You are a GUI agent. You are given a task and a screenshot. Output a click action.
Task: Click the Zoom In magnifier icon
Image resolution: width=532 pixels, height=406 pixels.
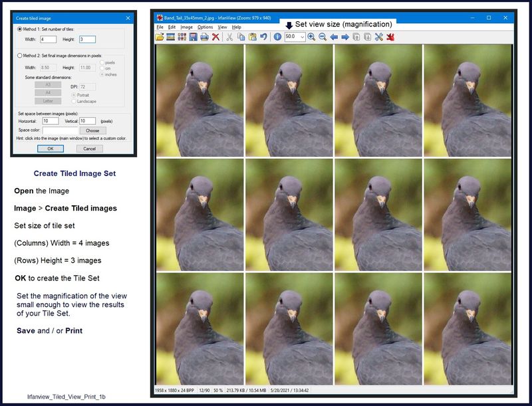point(311,37)
